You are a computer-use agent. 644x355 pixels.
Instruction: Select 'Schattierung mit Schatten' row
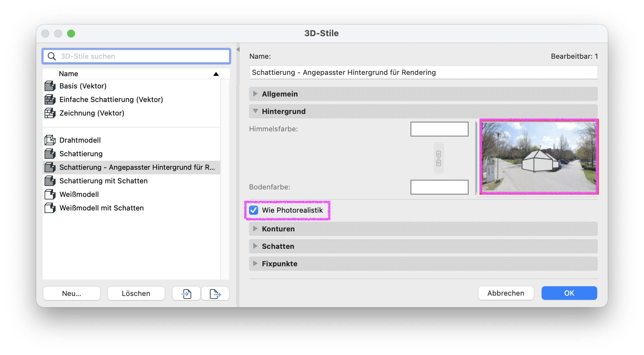pyautogui.click(x=131, y=181)
